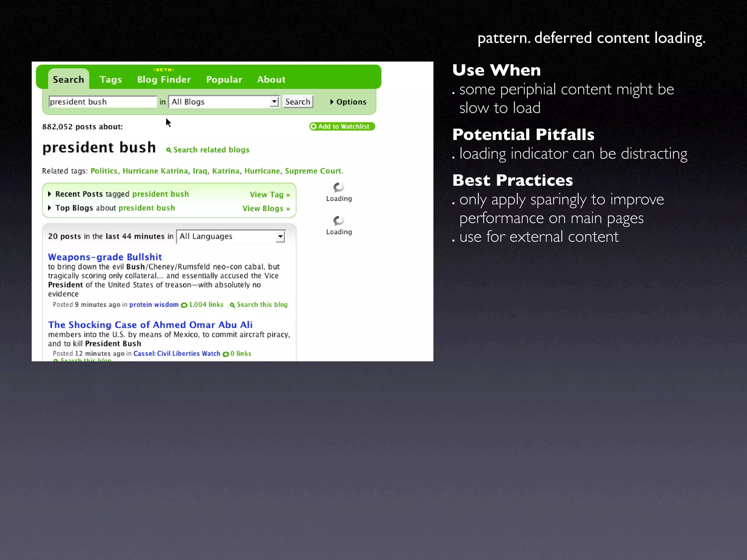Viewport: 747px width, 560px height.
Task: Go to the Popular tab
Action: (x=224, y=79)
